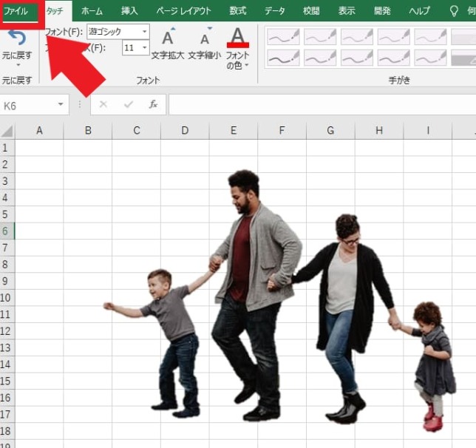The height and width of the screenshot is (448, 476).
Task: Select first pen in top ink row
Action: pyautogui.click(x=283, y=37)
